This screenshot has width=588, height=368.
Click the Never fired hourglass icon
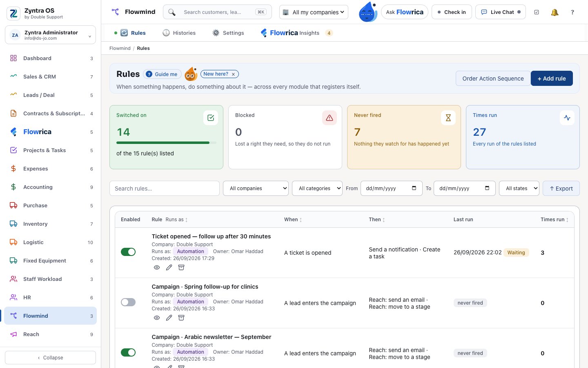tap(448, 118)
